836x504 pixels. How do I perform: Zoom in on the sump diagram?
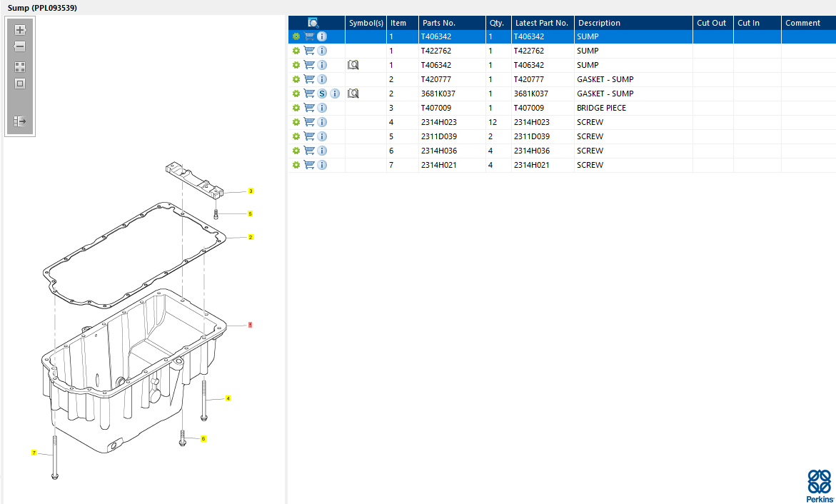pos(20,30)
